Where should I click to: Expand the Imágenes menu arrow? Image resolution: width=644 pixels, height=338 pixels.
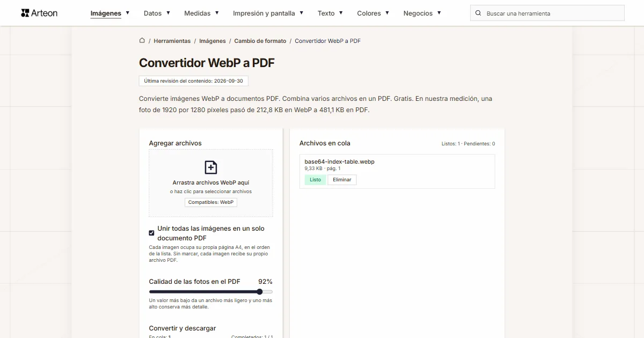[127, 12]
